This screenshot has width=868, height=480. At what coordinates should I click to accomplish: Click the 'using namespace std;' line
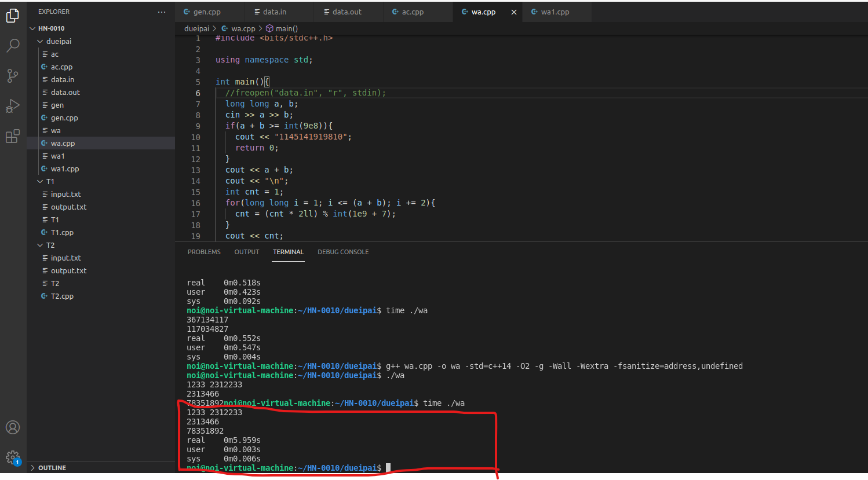coord(264,60)
